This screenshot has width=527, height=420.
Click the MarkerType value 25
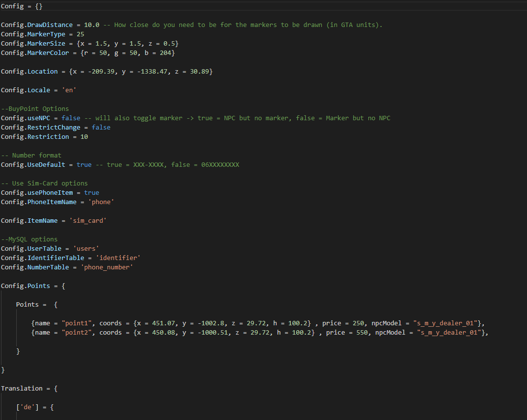(x=81, y=34)
